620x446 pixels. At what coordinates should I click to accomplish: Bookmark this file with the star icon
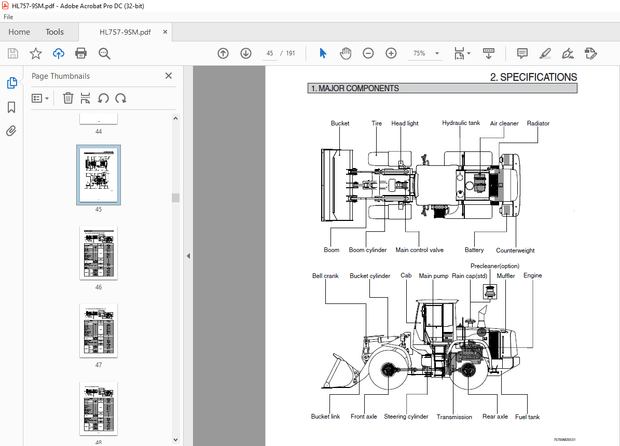click(36, 53)
